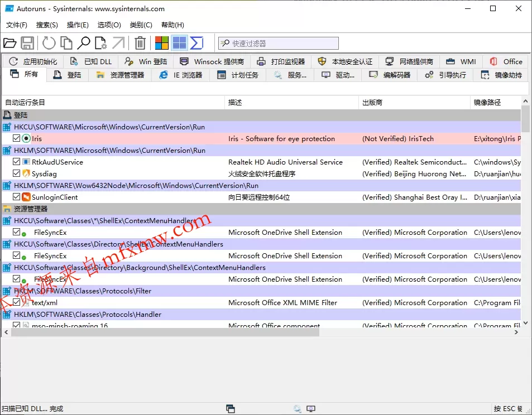The height and width of the screenshot is (415, 532).
Task: Open the 选项(O) menu
Action: coord(109,25)
